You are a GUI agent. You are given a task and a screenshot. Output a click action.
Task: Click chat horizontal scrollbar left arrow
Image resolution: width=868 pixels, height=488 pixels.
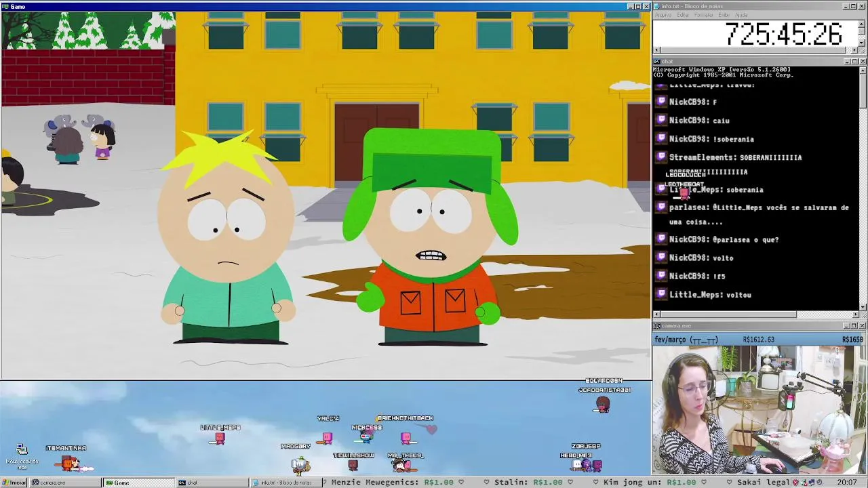(x=656, y=314)
